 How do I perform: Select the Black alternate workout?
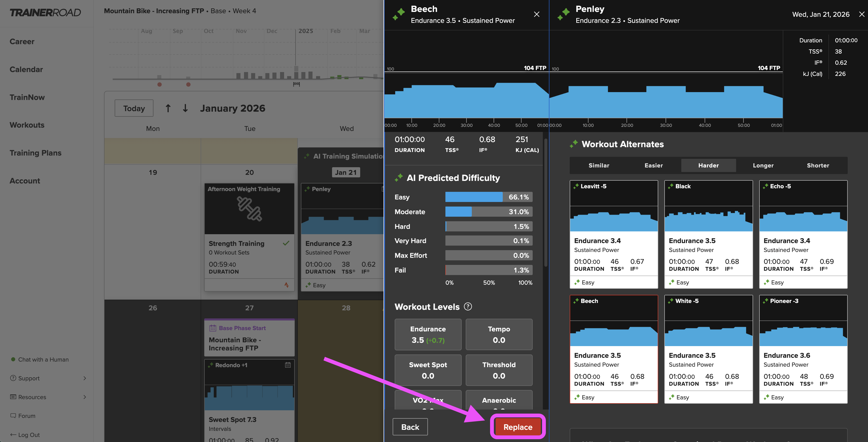708,234
